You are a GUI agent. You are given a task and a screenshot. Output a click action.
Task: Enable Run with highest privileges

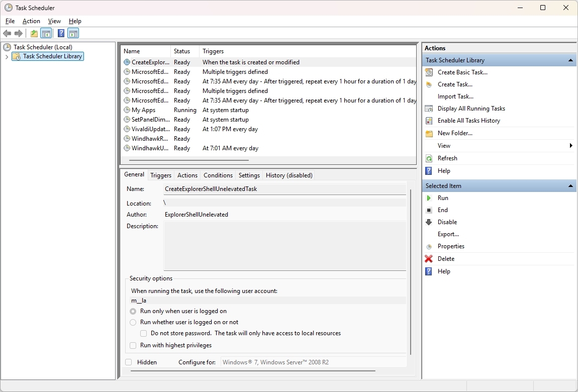(x=133, y=345)
